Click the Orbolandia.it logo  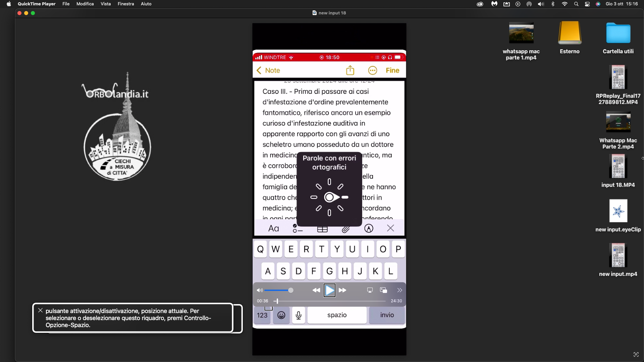click(x=117, y=126)
